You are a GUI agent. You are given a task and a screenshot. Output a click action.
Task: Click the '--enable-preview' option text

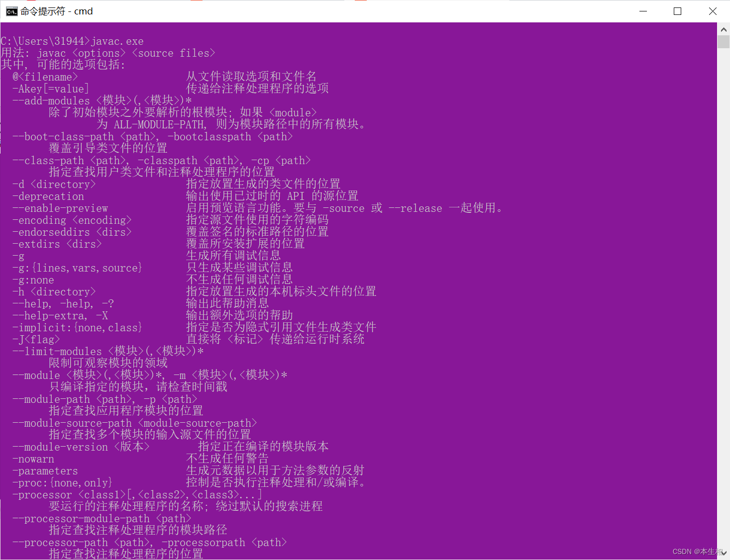coord(60,208)
